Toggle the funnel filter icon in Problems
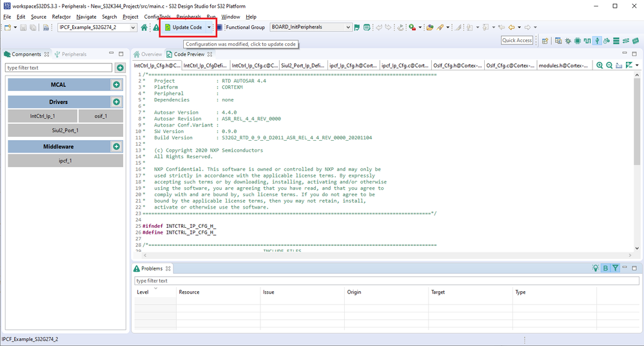The width and height of the screenshot is (644, 346). coord(615,268)
